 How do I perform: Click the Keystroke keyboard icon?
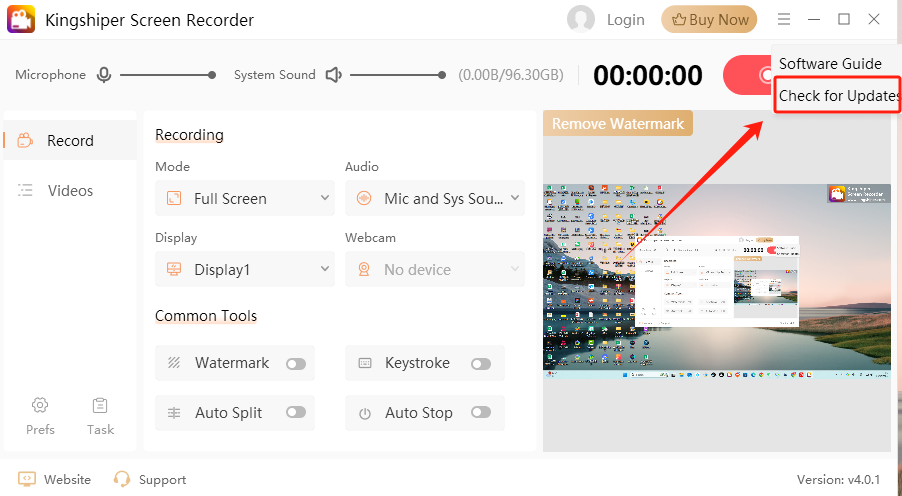pyautogui.click(x=365, y=363)
